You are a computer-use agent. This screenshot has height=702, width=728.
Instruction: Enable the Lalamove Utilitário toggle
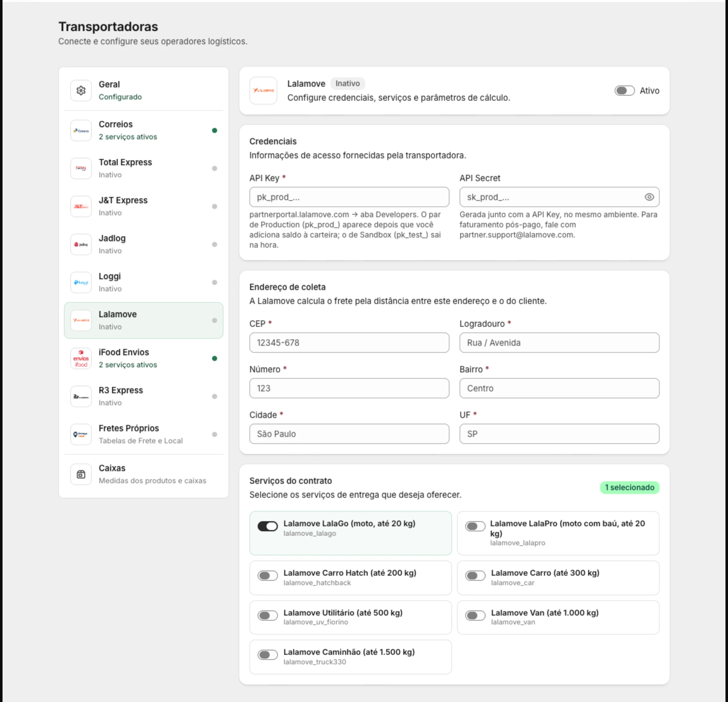coord(267,616)
